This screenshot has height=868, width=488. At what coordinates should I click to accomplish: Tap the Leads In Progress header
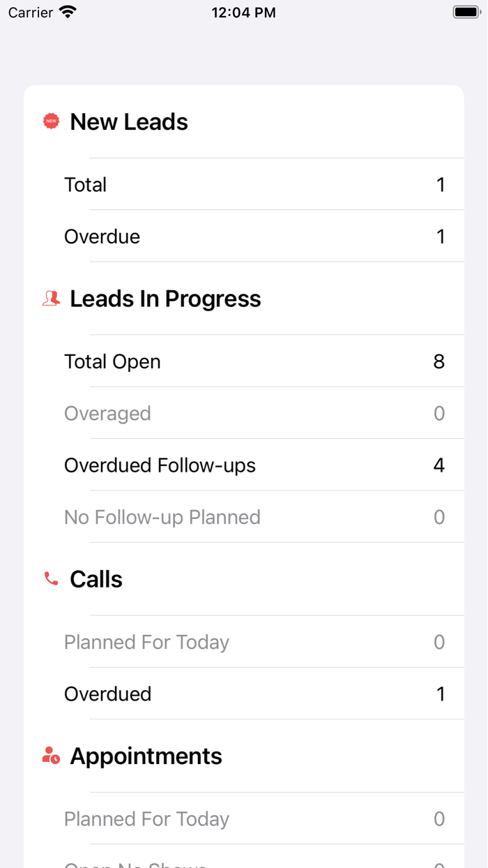(165, 299)
